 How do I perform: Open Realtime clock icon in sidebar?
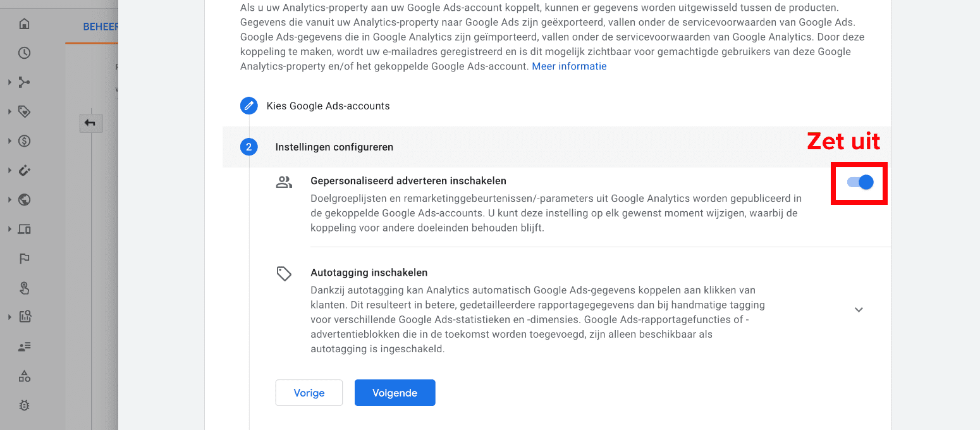[x=24, y=53]
